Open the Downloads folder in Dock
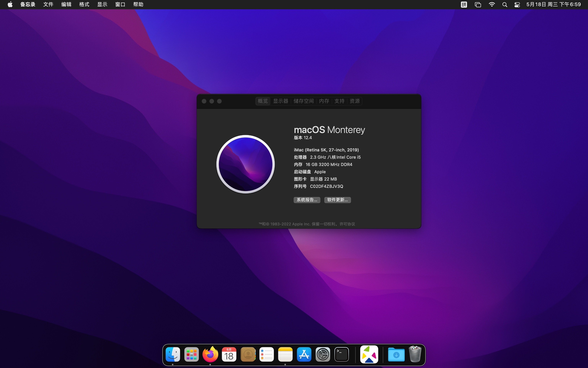 coord(396,354)
